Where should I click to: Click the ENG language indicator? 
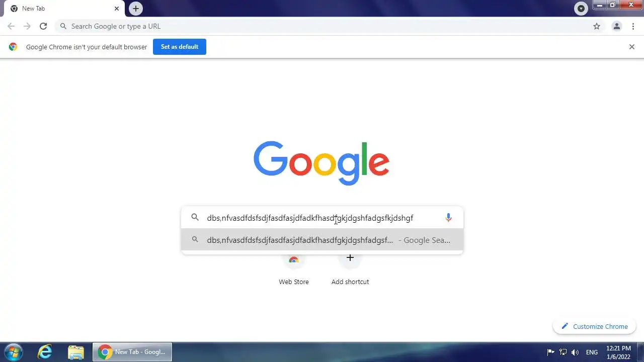point(592,352)
